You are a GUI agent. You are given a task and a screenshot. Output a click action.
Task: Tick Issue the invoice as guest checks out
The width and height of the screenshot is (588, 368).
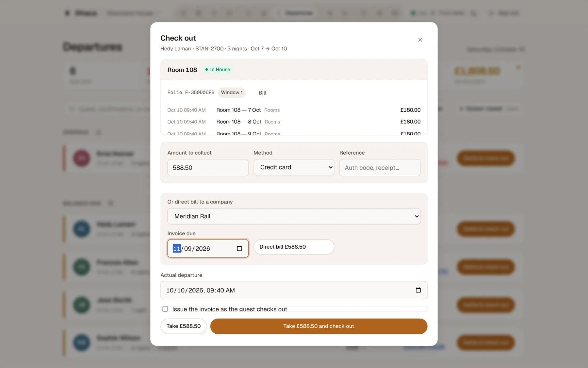click(165, 309)
